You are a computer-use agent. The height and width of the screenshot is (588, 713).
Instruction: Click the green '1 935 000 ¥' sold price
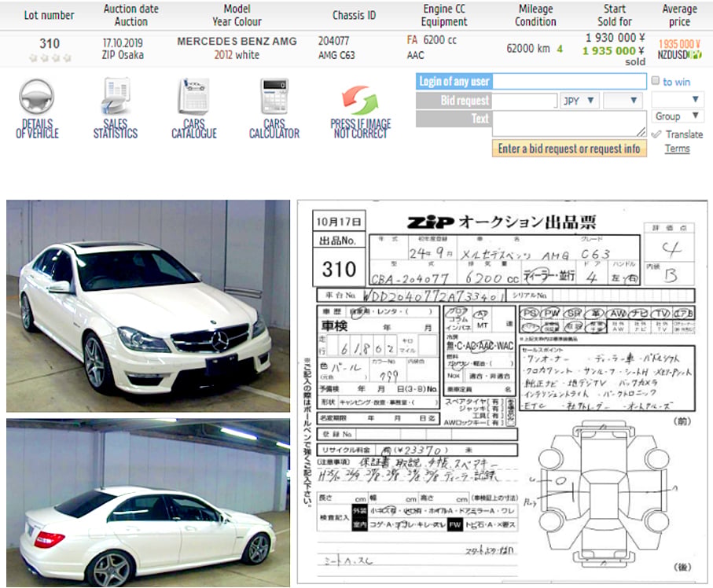613,50
